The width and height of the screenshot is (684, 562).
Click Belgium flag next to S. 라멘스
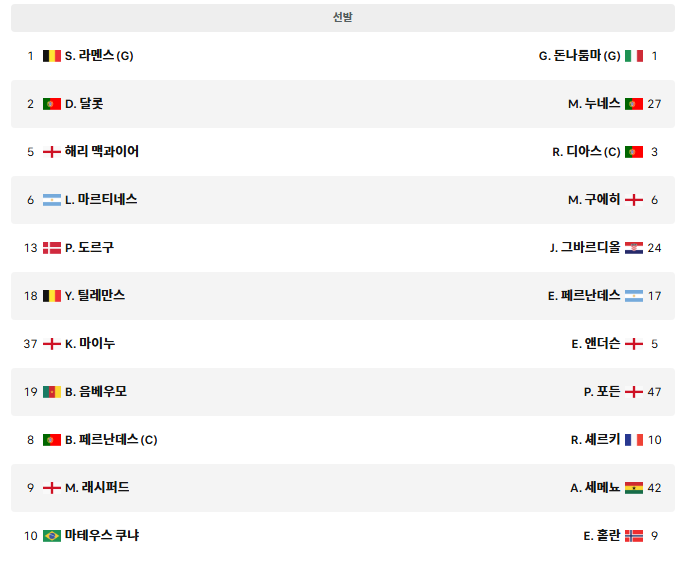(52, 56)
